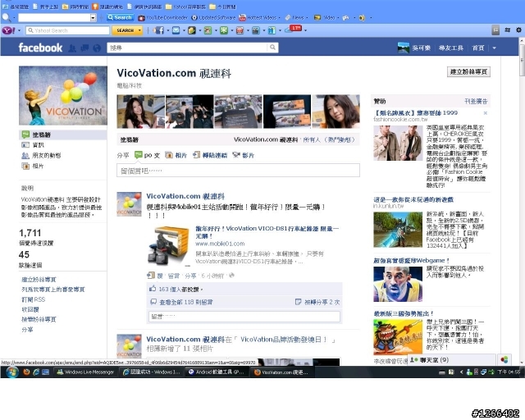Click the Facebook icon in Yahoo toolbar
Image resolution: width=525 pixels, height=420 pixels.
pyautogui.click(x=158, y=30)
